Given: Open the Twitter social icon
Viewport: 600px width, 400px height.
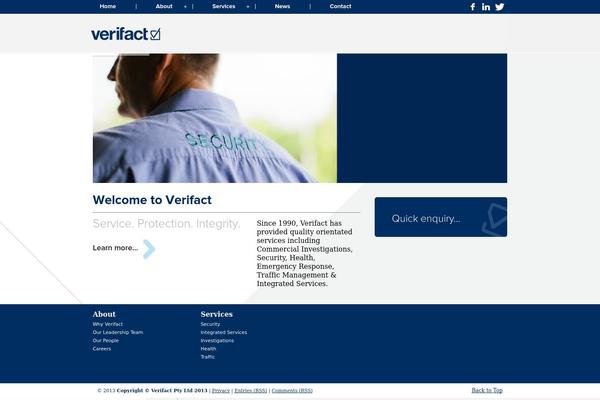Looking at the screenshot, I should point(500,7).
